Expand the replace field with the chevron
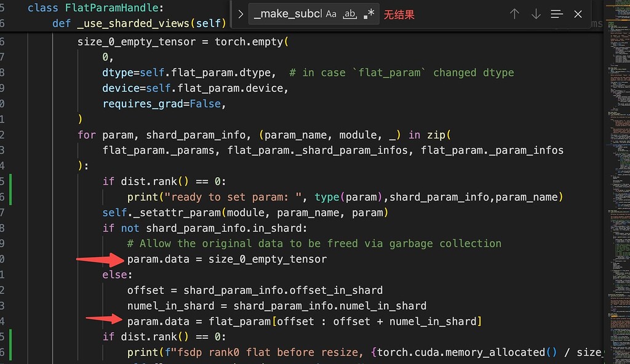 tap(240, 12)
